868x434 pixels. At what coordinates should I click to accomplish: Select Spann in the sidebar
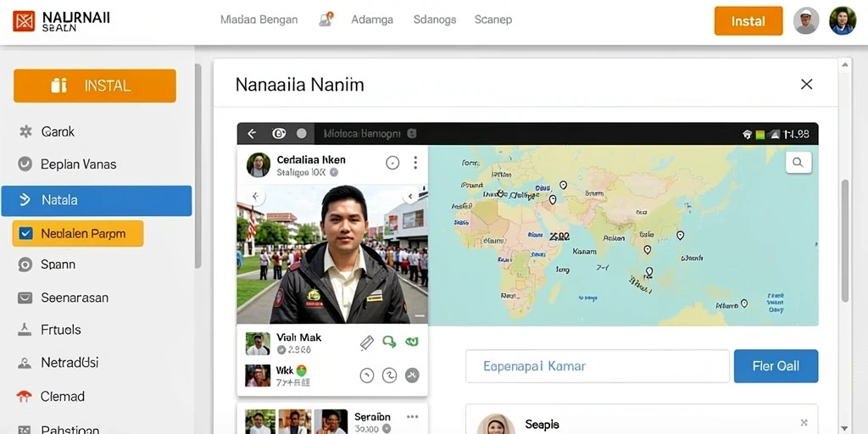[x=58, y=264]
